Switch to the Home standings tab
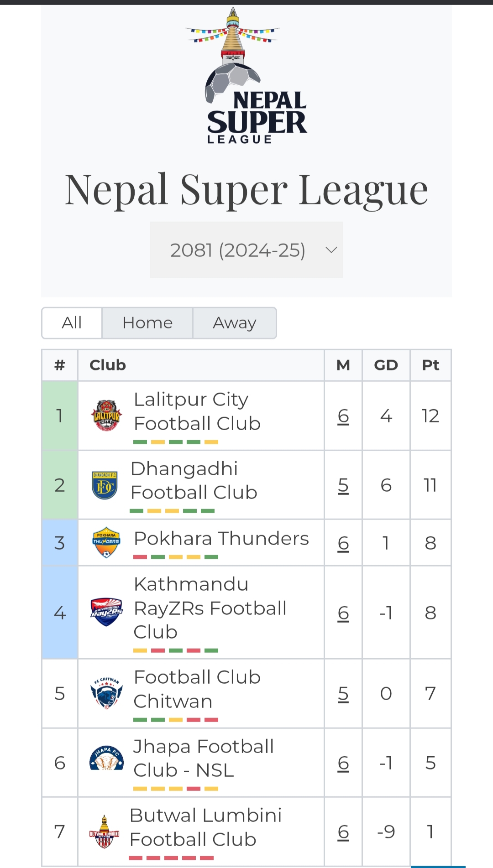Screen dimensions: 493x868 click(147, 323)
